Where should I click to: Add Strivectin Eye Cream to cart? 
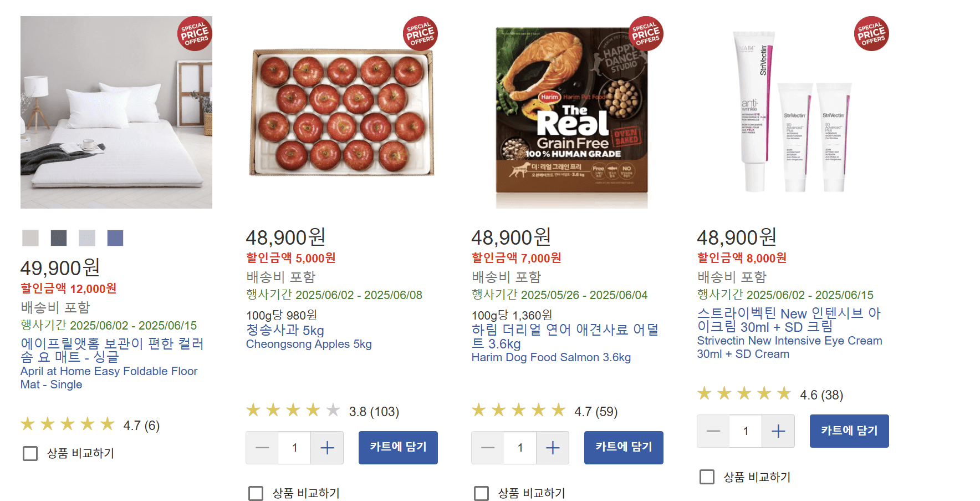pos(849,431)
